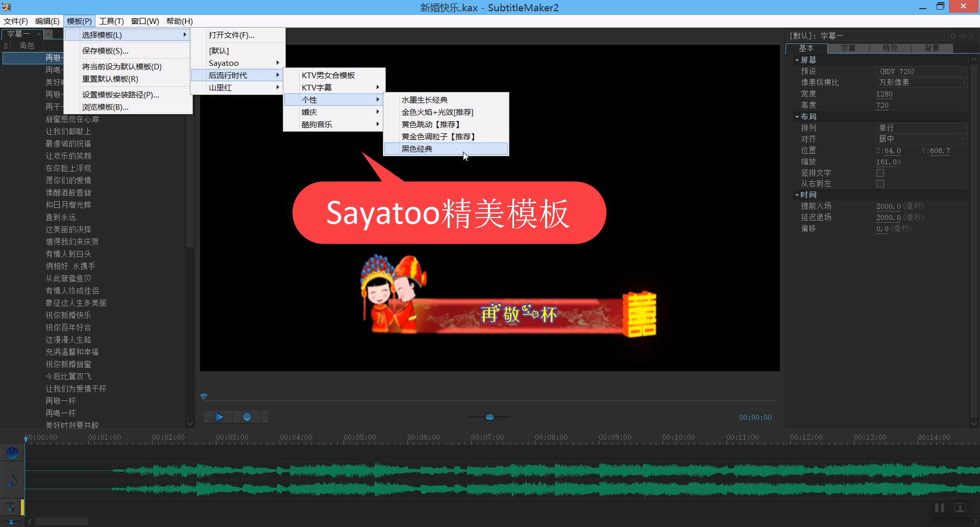Open the 预设 (HDV 720) dropdown
The height and width of the screenshot is (527, 980).
coord(921,71)
